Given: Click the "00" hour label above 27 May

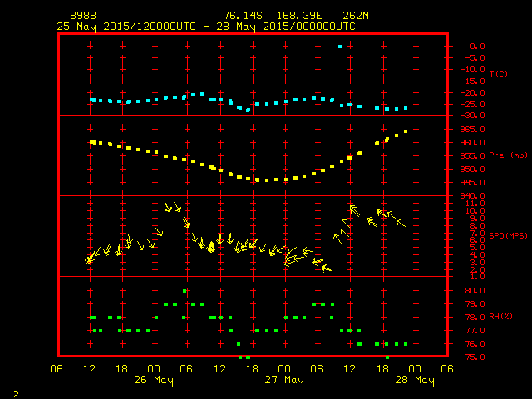Looking at the screenshot, I should click(284, 369).
